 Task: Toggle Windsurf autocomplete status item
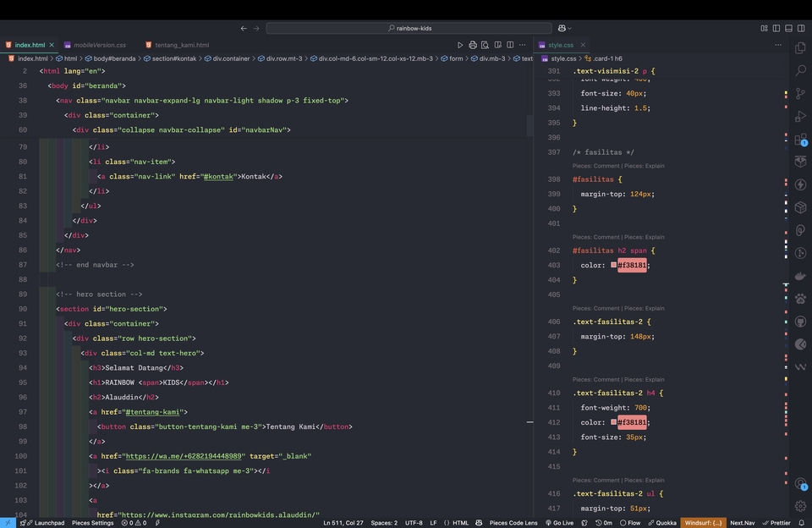tap(703, 523)
